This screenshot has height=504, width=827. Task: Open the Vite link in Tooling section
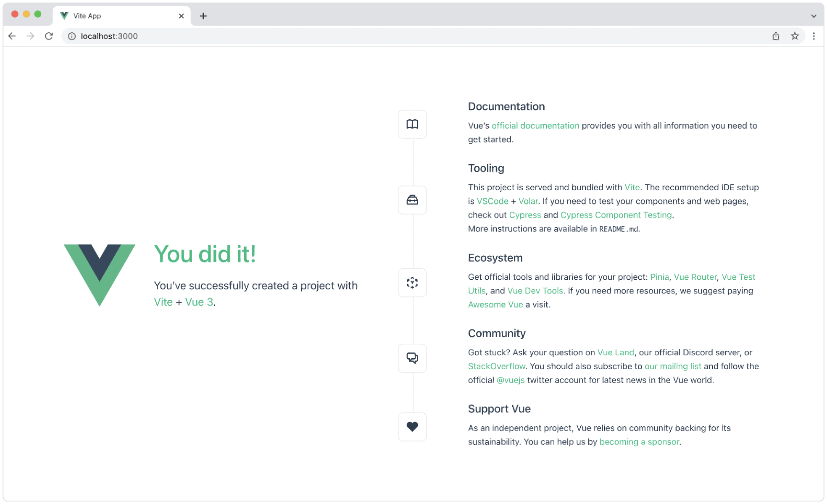(632, 187)
